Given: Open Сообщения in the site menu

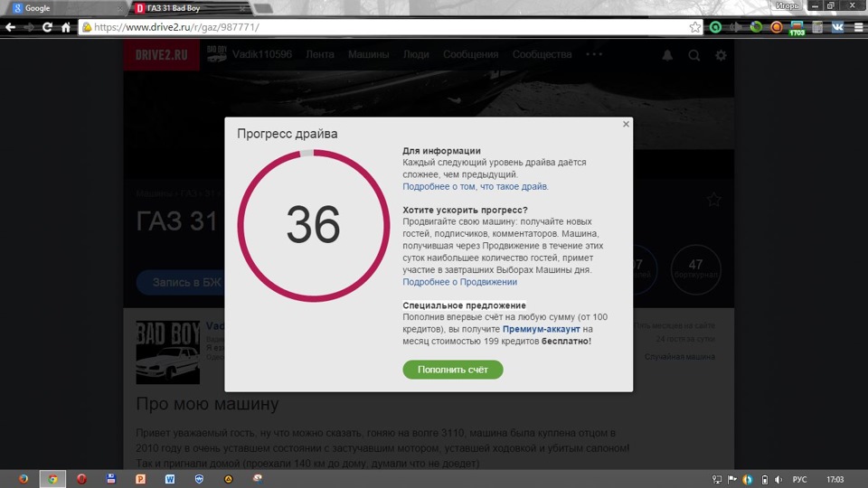Looking at the screenshot, I should tap(470, 54).
